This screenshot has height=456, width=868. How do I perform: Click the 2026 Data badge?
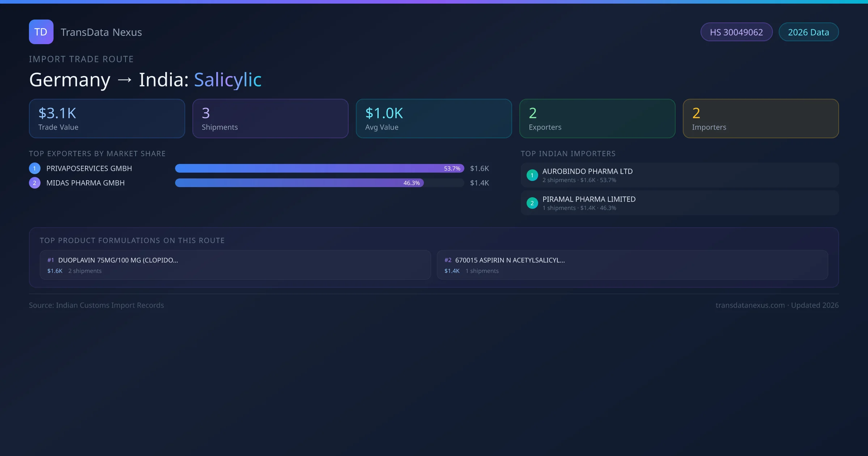808,32
